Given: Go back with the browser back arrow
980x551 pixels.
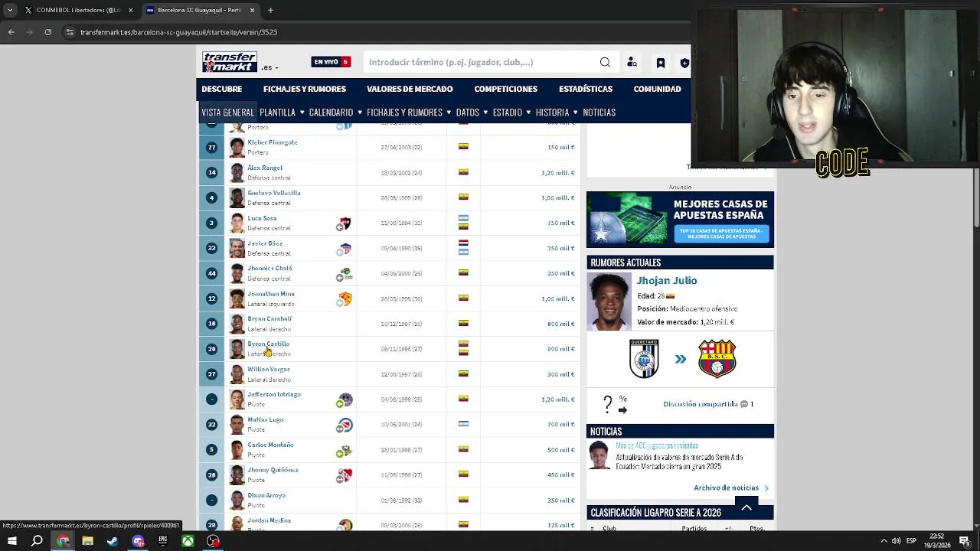Looking at the screenshot, I should 11,32.
